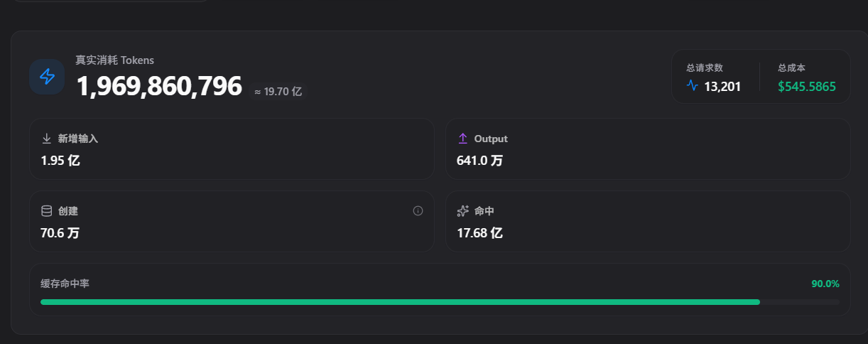The image size is (868, 344).
Task: Open the Output 641.0 万 card
Action: point(648,149)
